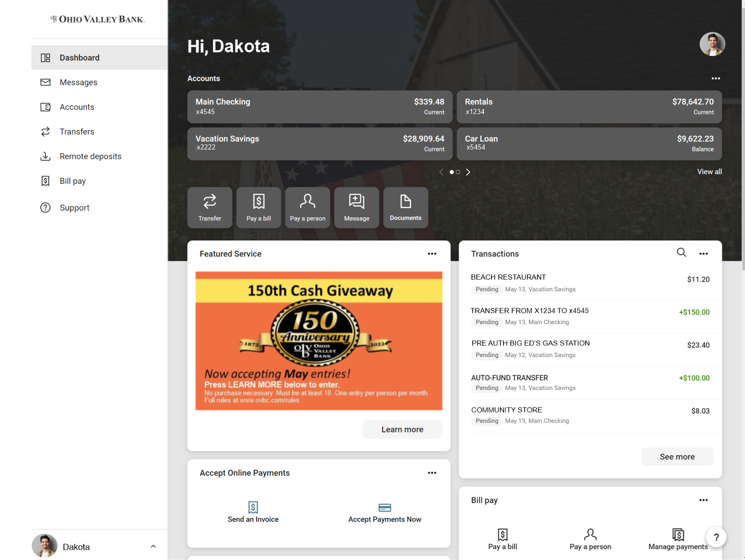Click the Transactions search magnifier icon
The image size is (745, 560).
pyautogui.click(x=681, y=252)
